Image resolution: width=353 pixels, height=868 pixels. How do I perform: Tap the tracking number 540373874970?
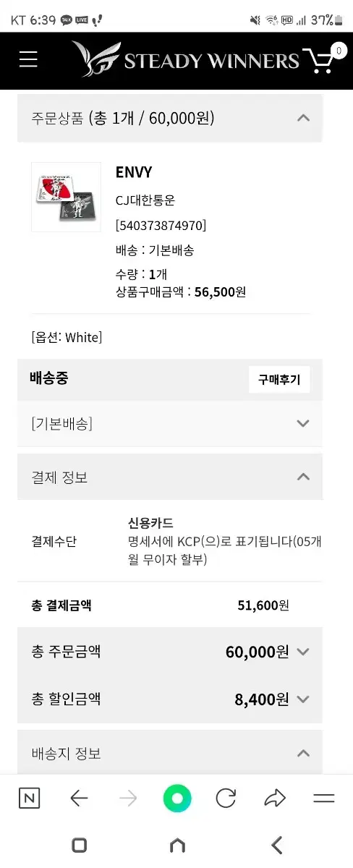tap(161, 226)
